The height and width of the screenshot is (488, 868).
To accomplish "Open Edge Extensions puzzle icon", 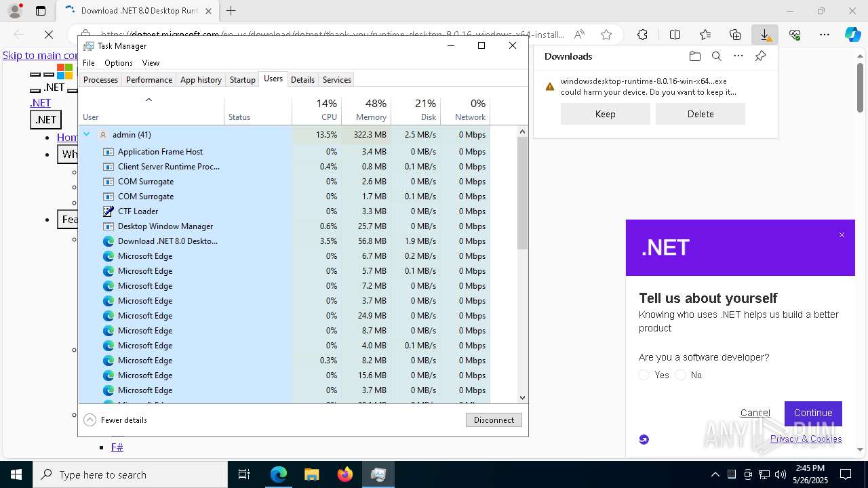I will click(642, 35).
